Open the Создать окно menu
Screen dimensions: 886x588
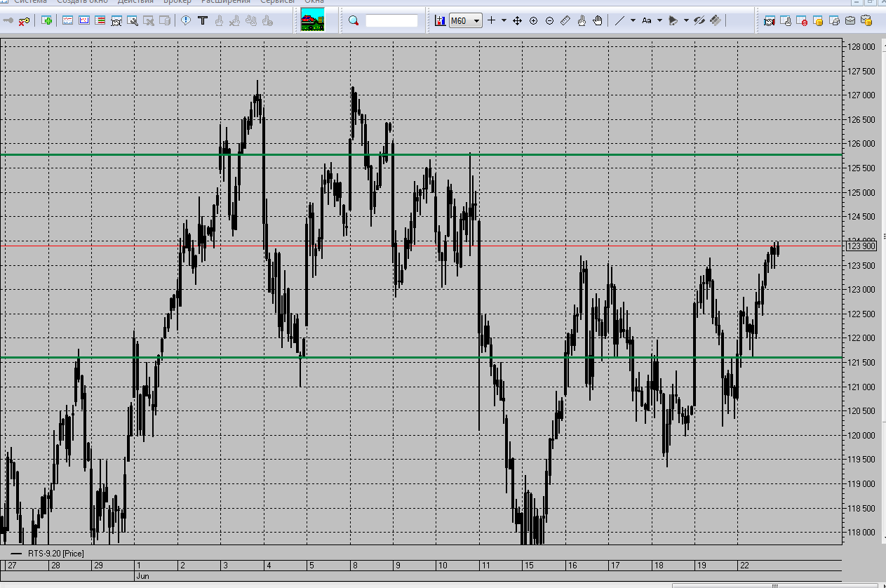pyautogui.click(x=82, y=2)
